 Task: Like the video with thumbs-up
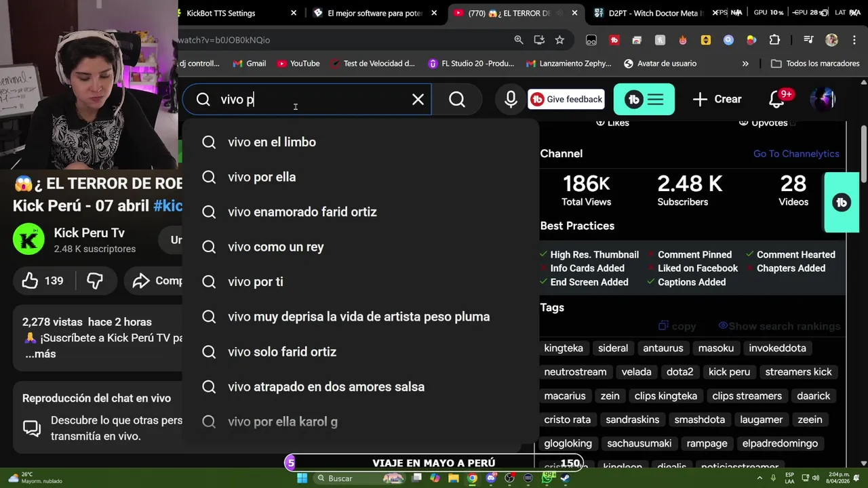(43, 281)
